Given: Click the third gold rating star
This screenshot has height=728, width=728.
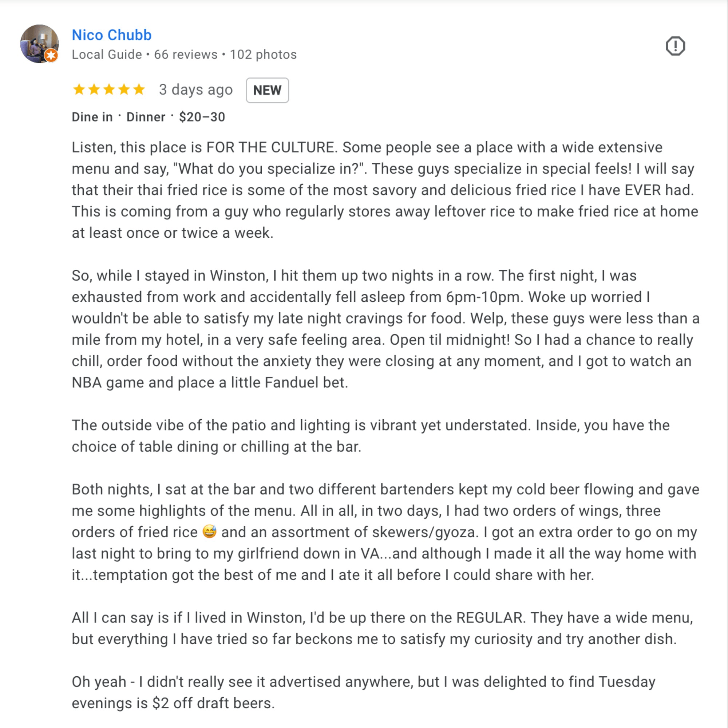Looking at the screenshot, I should [109, 90].
